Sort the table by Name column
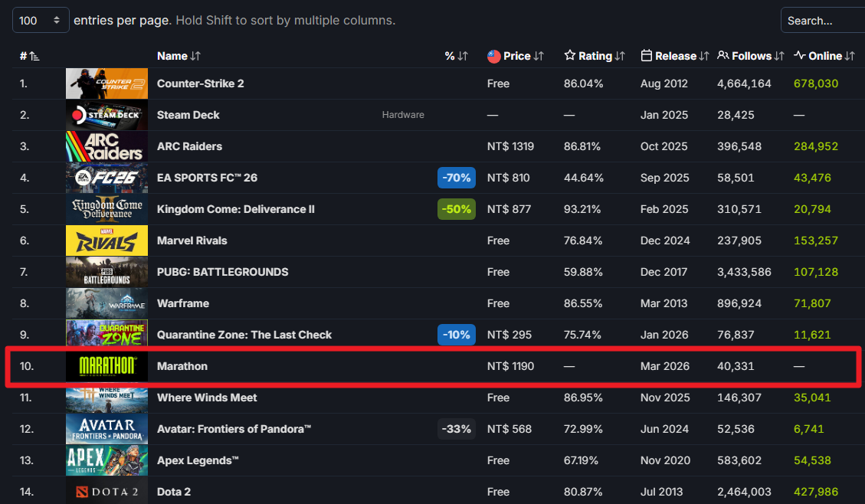Image resolution: width=865 pixels, height=504 pixels. coord(179,56)
